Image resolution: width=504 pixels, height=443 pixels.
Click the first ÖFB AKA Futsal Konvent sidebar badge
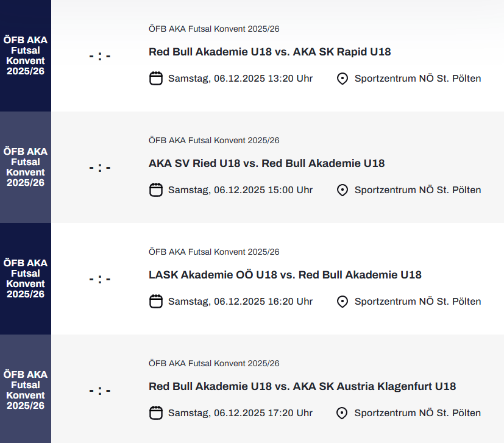click(26, 55)
